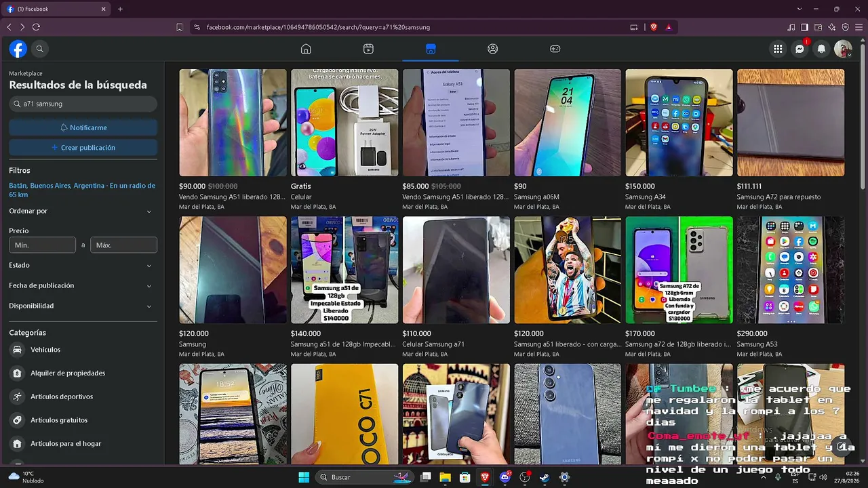The image size is (868, 488).
Task: Expand Fecha de publicación filter
Action: click(x=83, y=285)
